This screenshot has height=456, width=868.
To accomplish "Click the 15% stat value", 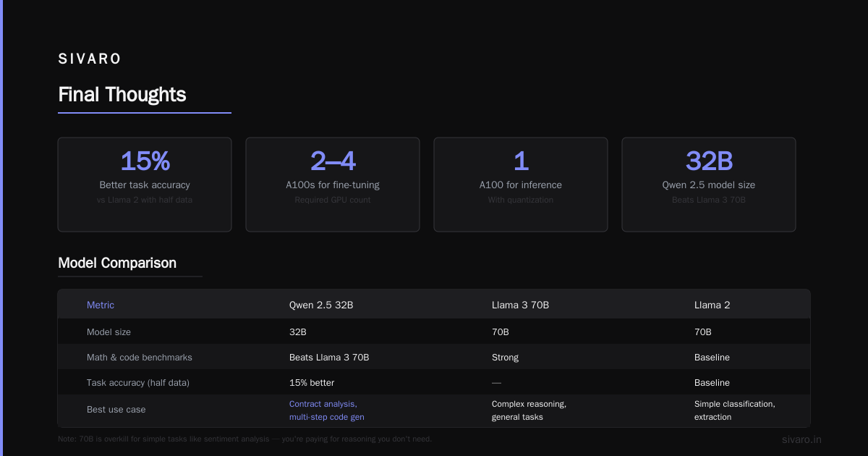I will (x=145, y=161).
